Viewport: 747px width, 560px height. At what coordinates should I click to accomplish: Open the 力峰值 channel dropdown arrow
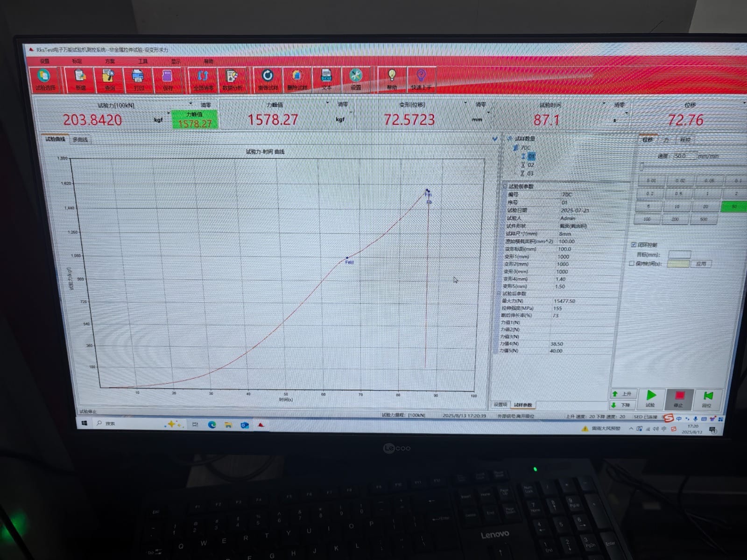[x=327, y=103]
